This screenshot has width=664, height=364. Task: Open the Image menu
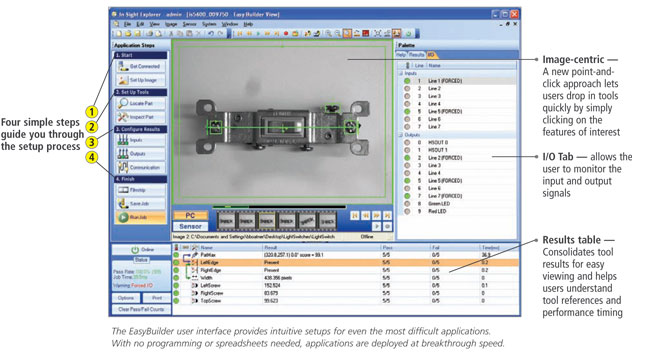[x=171, y=24]
